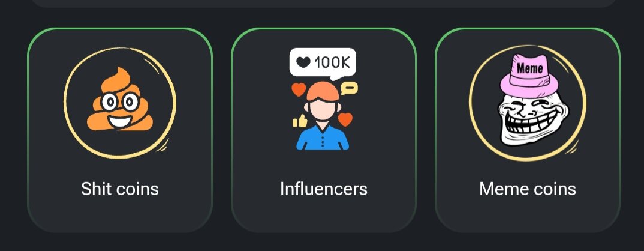Click the yellow chat bubble icon

350,88
